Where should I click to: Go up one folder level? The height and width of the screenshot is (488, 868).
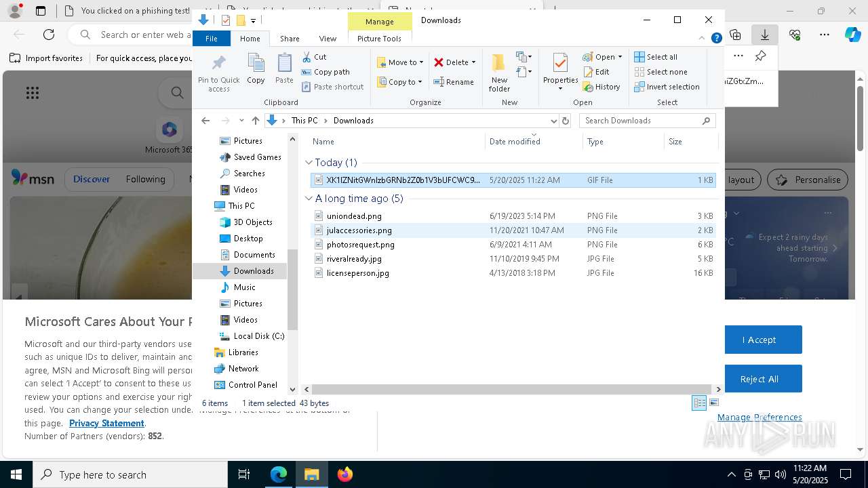255,121
